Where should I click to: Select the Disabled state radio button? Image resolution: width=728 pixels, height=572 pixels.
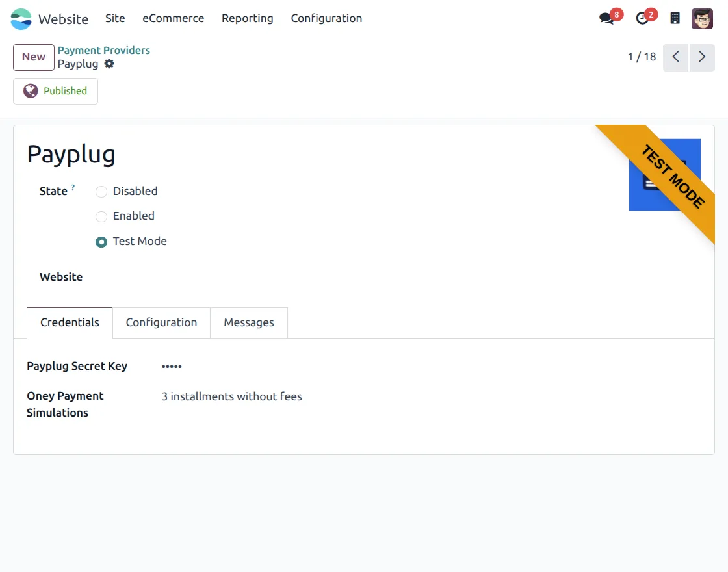click(x=101, y=191)
